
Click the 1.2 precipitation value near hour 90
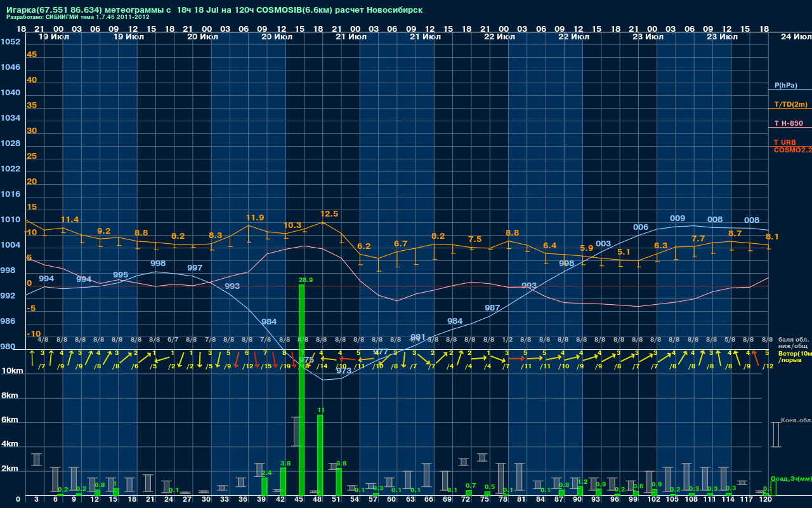[582, 482]
